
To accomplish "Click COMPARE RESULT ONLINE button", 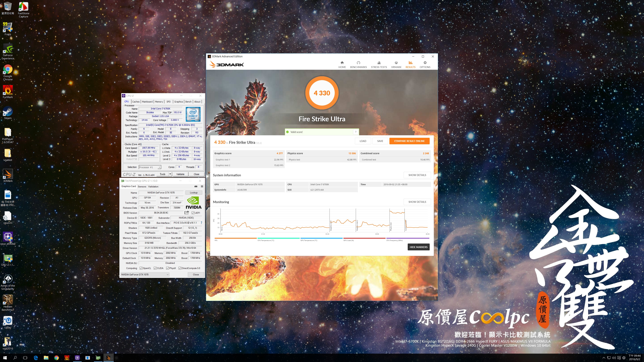I will 409,141.
